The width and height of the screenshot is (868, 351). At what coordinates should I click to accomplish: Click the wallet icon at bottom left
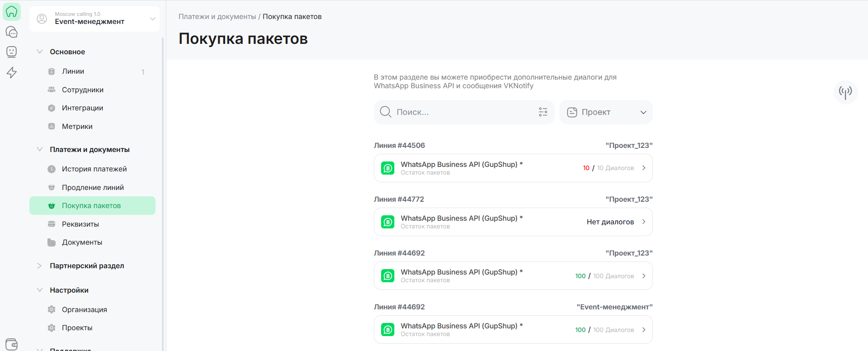12,344
